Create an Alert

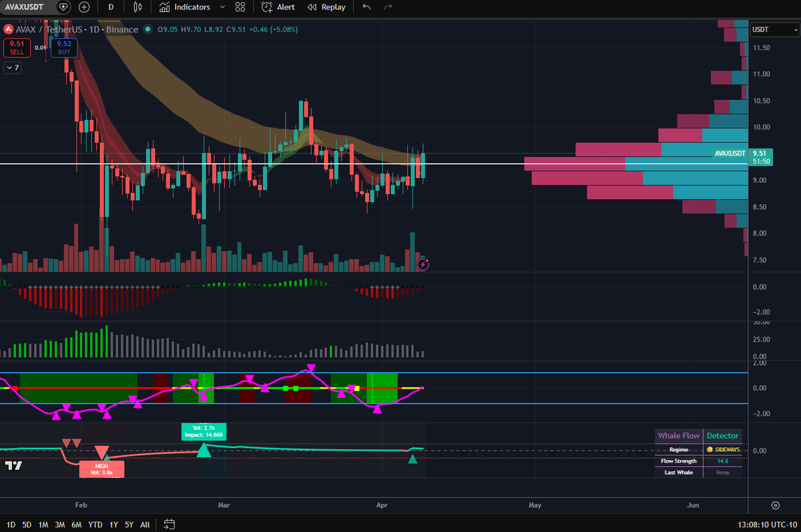click(278, 7)
